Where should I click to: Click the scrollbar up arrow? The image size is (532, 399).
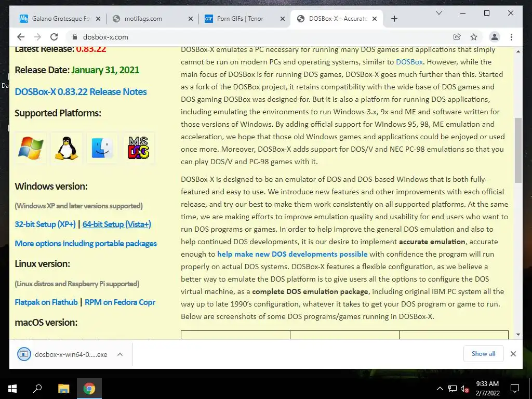(x=518, y=51)
